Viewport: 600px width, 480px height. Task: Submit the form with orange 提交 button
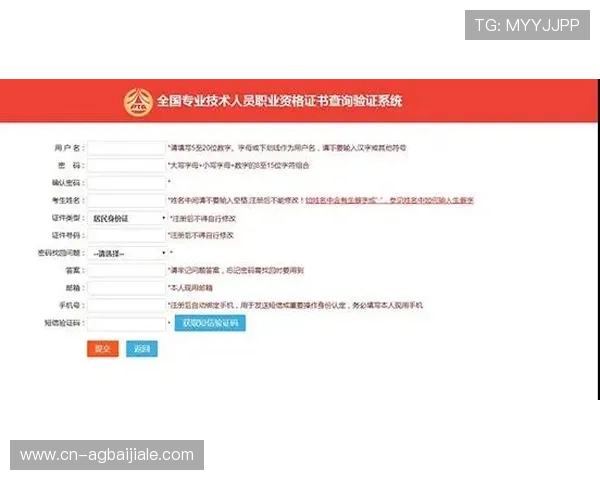tap(103, 349)
